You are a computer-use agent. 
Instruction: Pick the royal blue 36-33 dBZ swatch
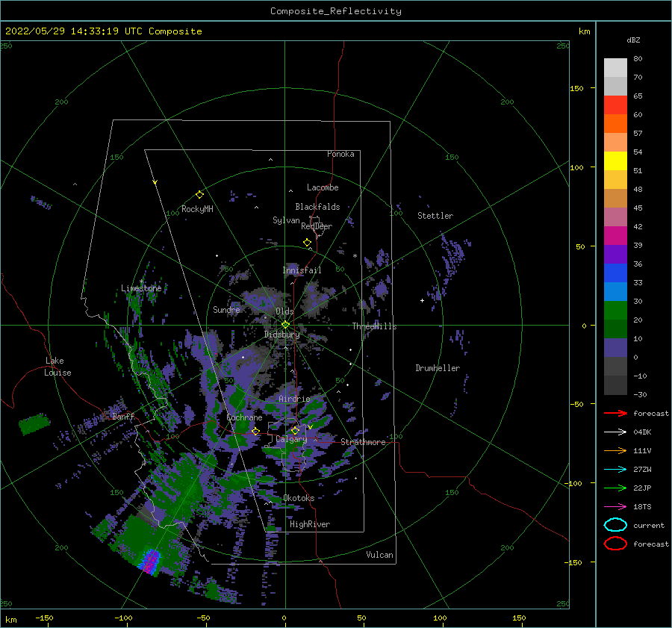click(x=615, y=273)
